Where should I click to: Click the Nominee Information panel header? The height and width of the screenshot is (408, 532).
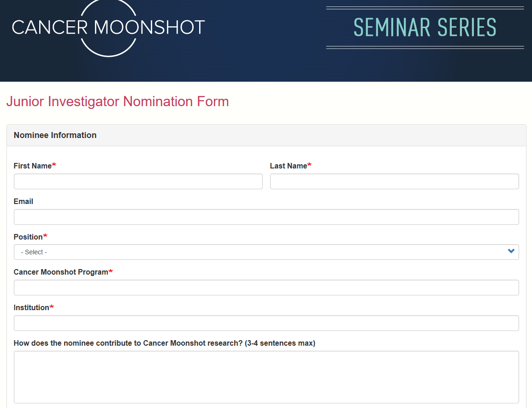pos(55,135)
